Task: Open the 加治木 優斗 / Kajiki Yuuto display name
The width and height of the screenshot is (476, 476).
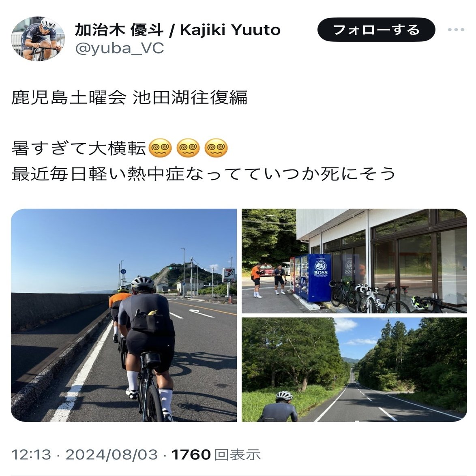Action: (178, 30)
